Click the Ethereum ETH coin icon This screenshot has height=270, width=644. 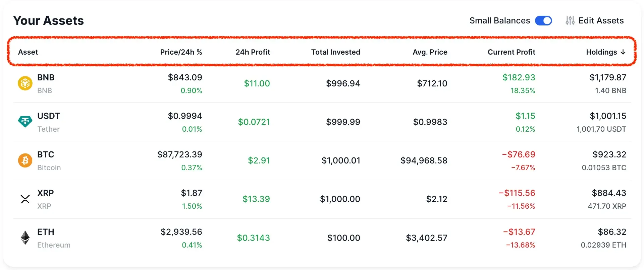point(25,237)
